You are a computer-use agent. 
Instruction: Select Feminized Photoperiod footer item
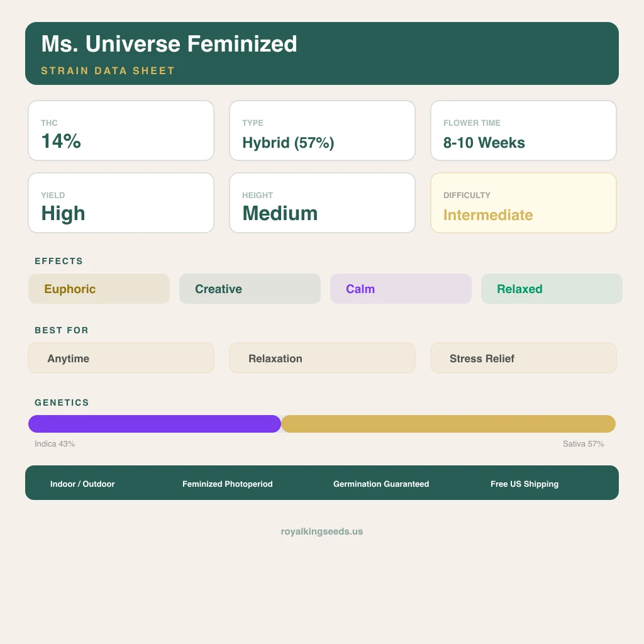228,484
